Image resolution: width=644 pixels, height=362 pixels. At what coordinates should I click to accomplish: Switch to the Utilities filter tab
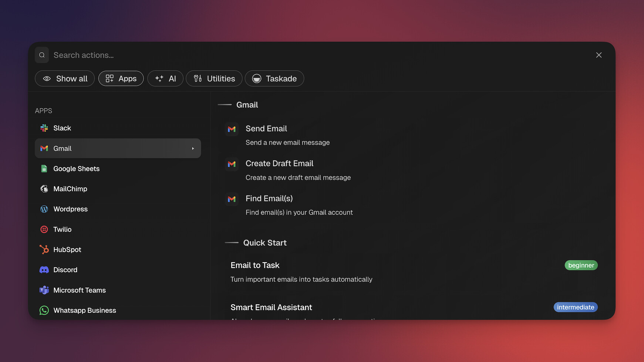coord(214,78)
